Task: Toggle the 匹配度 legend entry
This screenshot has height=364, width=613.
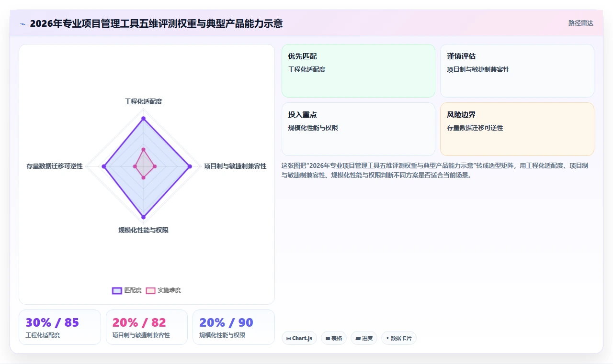Action: pos(127,290)
